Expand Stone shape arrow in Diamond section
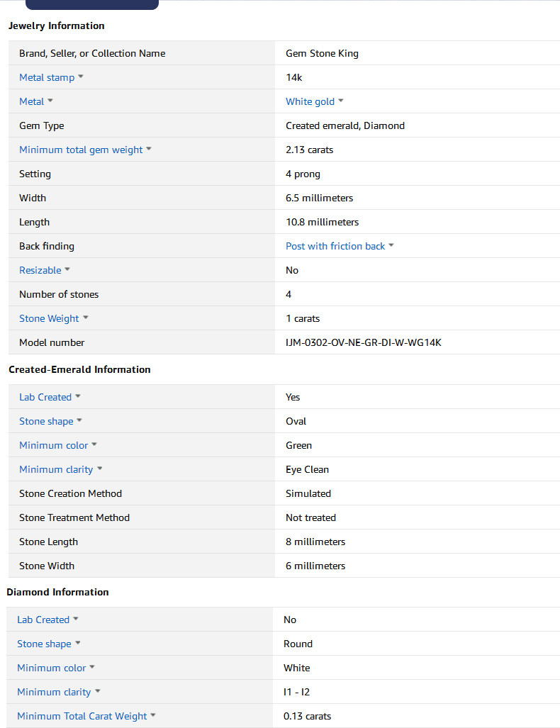Viewport: 560px width, 728px height. pyautogui.click(x=78, y=643)
